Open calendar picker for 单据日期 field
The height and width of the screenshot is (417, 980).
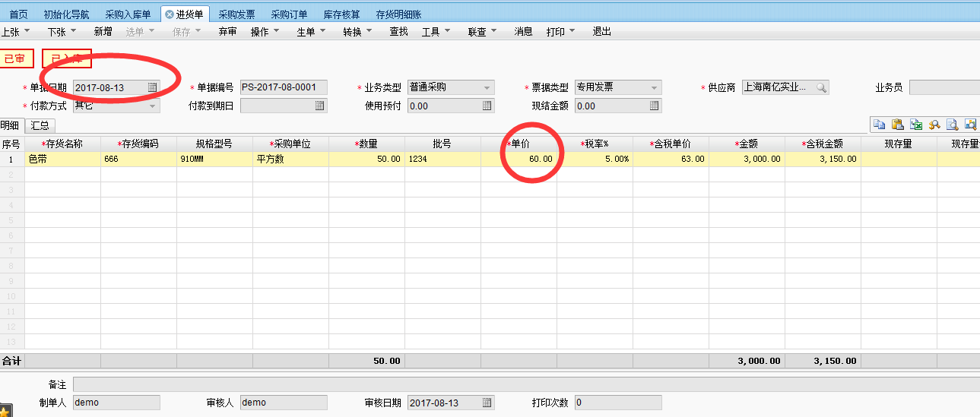pyautogui.click(x=152, y=88)
